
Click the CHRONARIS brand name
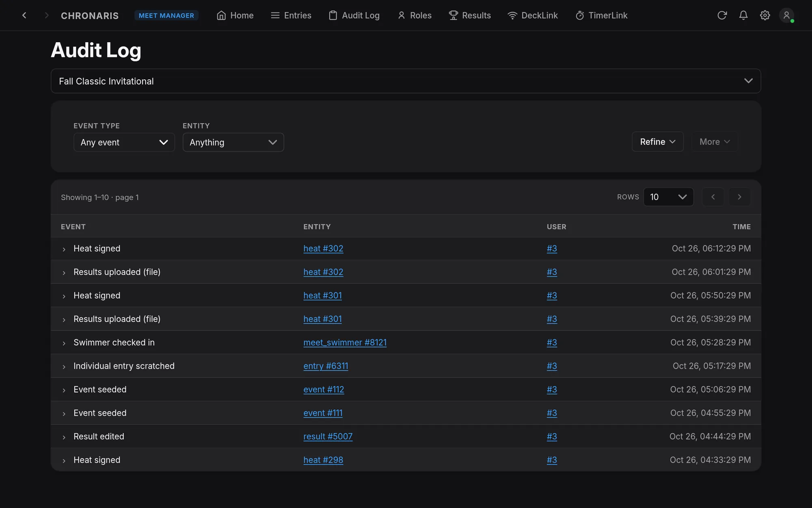(x=90, y=16)
